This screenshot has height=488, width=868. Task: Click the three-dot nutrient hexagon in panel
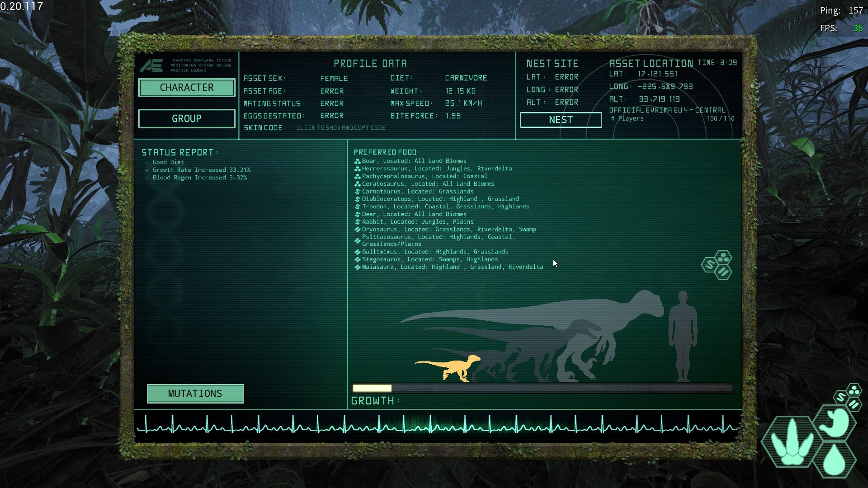coord(723,258)
